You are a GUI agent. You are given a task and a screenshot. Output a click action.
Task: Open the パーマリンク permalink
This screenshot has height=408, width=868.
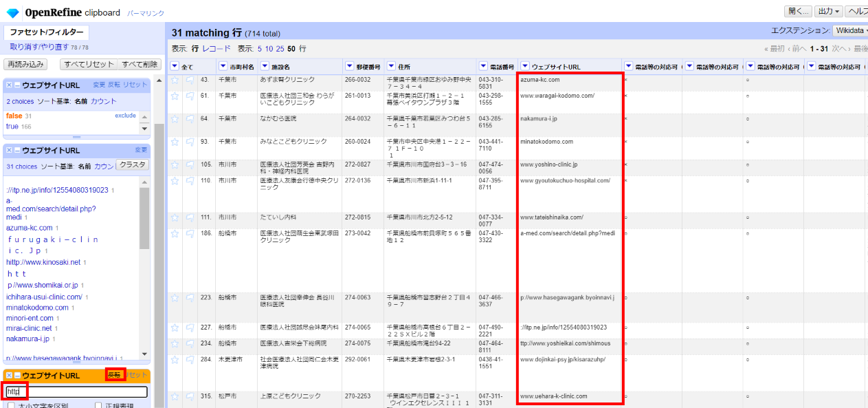144,13
